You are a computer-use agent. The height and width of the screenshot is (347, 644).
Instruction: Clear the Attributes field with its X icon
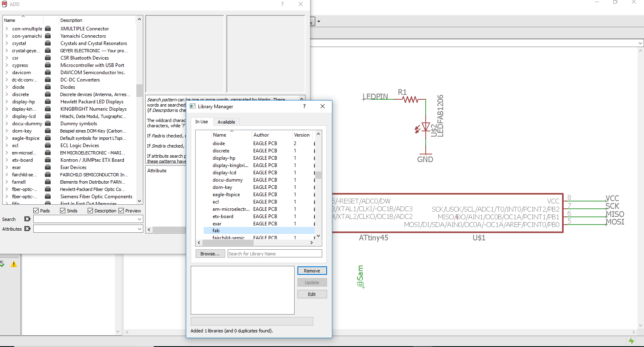(x=27, y=229)
